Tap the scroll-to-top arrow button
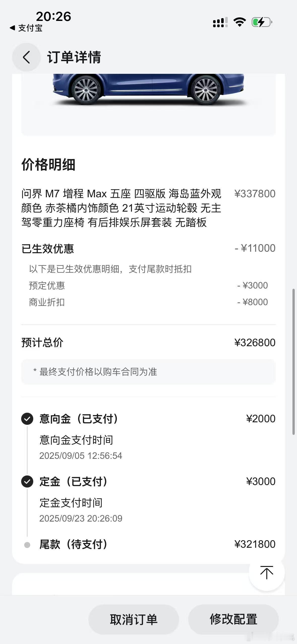297x644 pixels. tap(267, 573)
